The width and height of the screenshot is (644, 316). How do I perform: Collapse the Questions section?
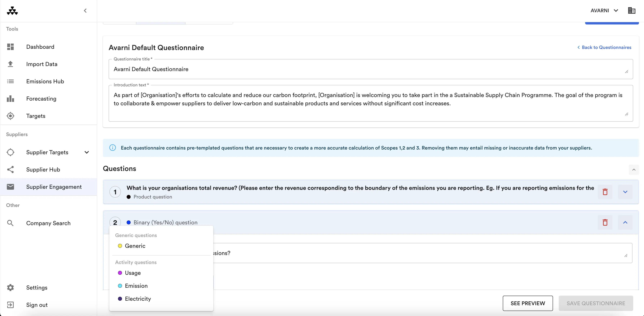pos(634,170)
